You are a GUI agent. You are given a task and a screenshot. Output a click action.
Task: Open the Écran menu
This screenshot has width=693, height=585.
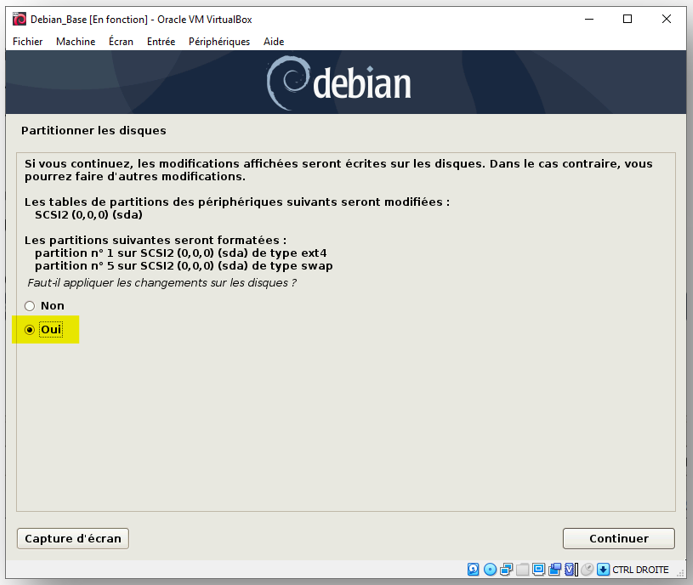[121, 42]
